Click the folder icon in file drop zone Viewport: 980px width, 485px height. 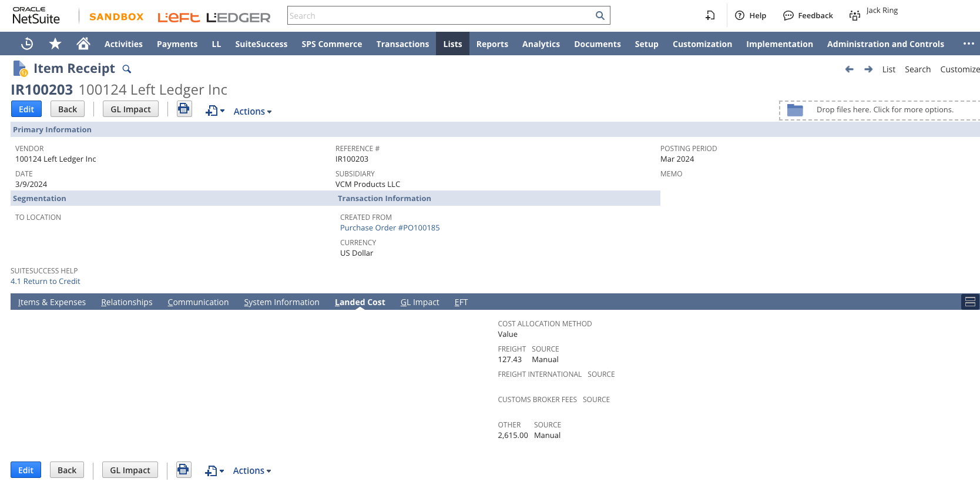point(795,110)
